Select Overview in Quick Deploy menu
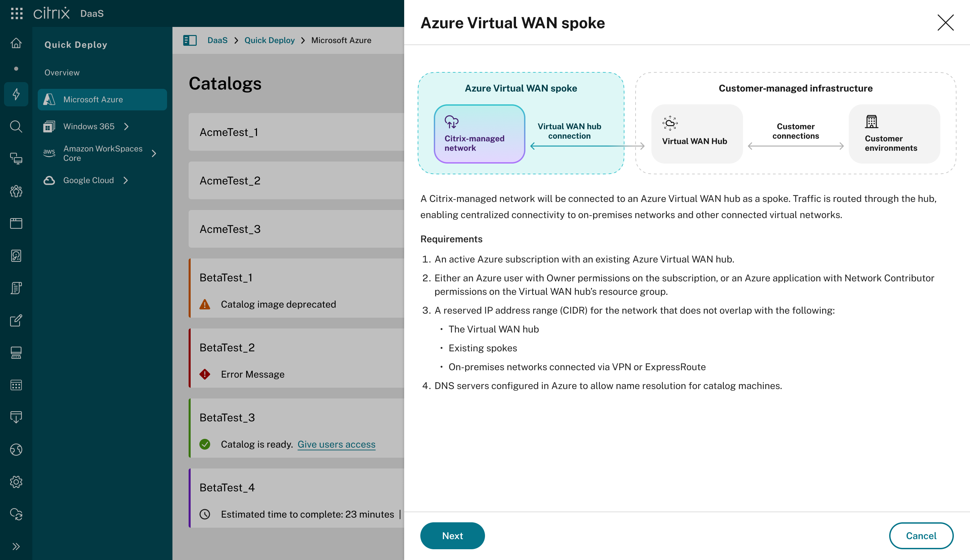The width and height of the screenshot is (970, 560). [62, 72]
